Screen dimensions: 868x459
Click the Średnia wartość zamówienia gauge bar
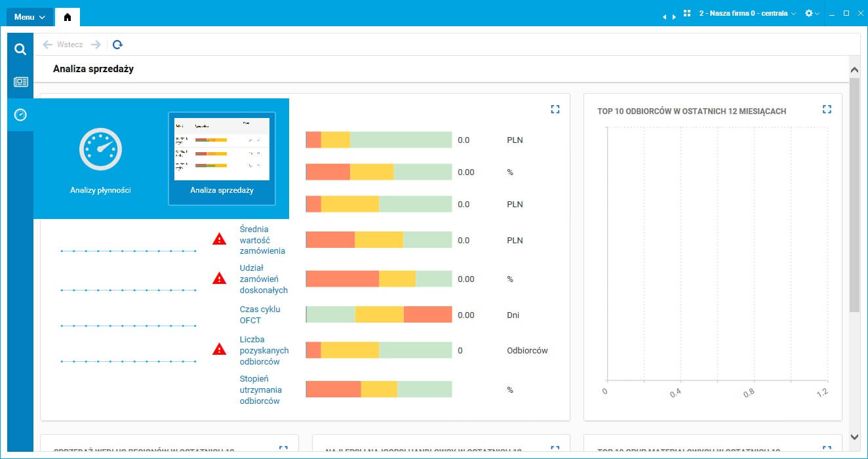pos(379,239)
